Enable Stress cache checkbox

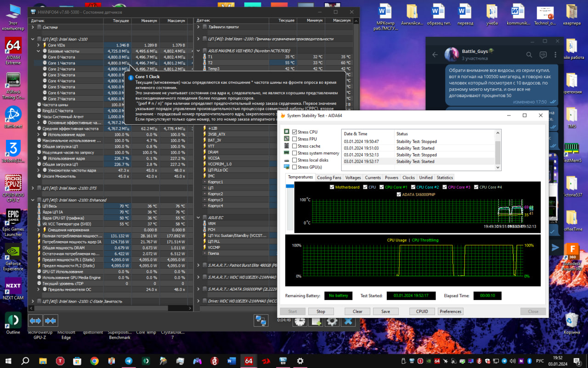(294, 146)
